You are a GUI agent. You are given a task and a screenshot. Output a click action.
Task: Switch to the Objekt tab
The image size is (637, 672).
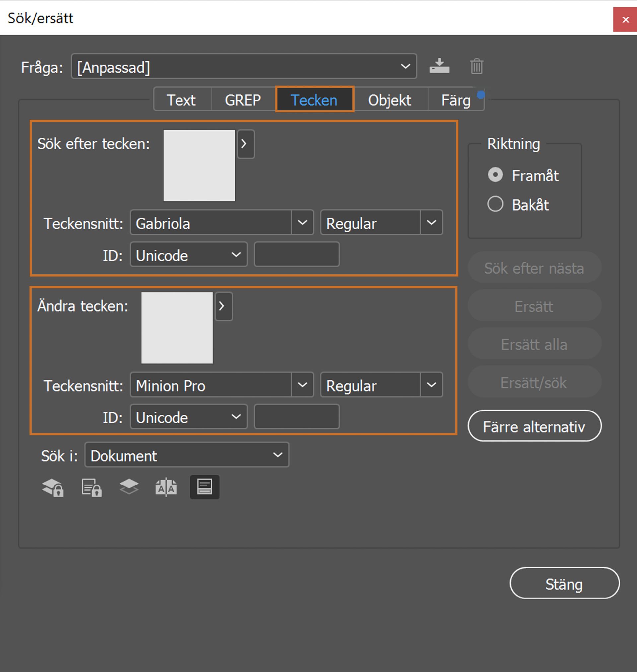389,100
